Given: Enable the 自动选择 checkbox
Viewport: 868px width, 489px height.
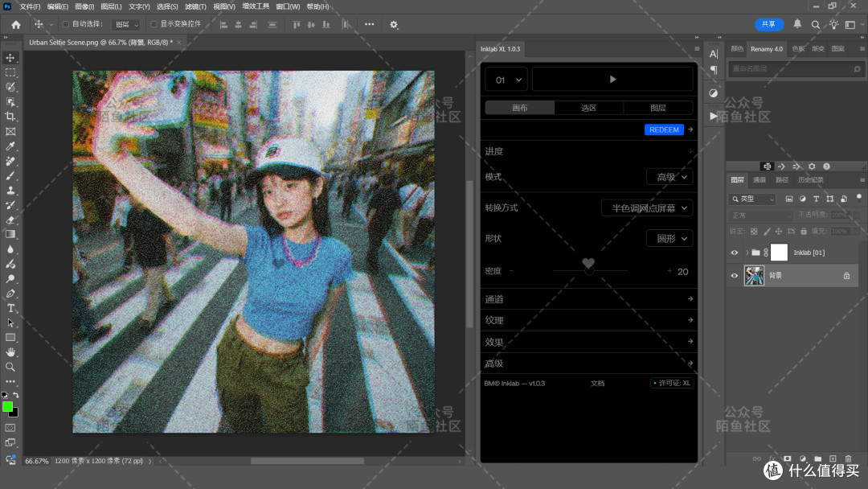Looking at the screenshot, I should point(65,24).
